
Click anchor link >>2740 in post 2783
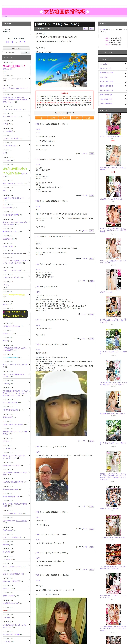click(38, 452)
